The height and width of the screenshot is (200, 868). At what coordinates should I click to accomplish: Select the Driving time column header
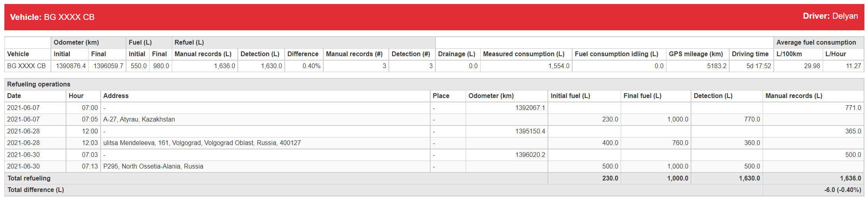750,54
